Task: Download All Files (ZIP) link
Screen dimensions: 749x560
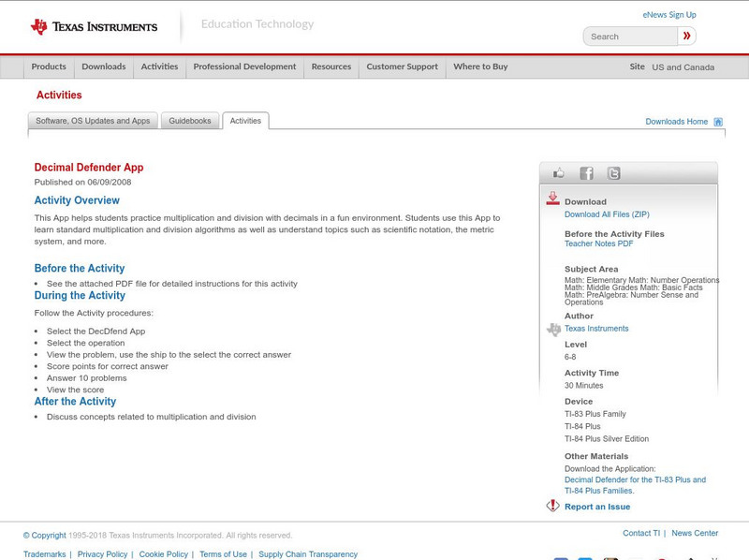Action: [607, 214]
